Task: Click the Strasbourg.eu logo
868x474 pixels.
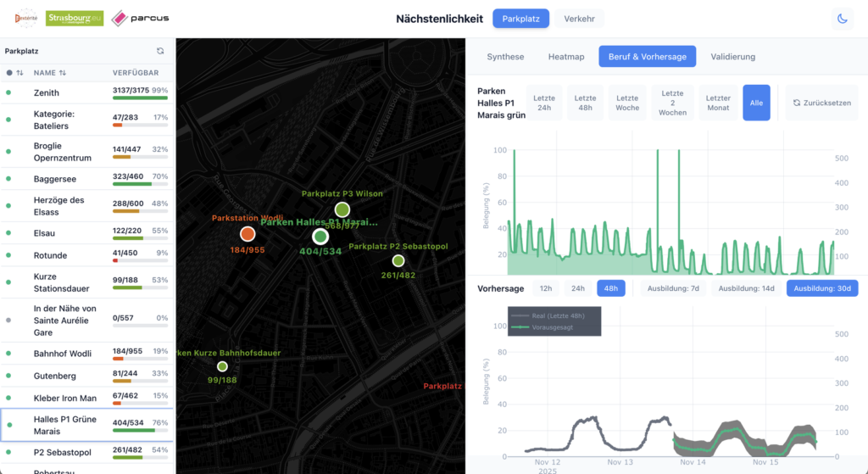Action: pyautogui.click(x=75, y=18)
